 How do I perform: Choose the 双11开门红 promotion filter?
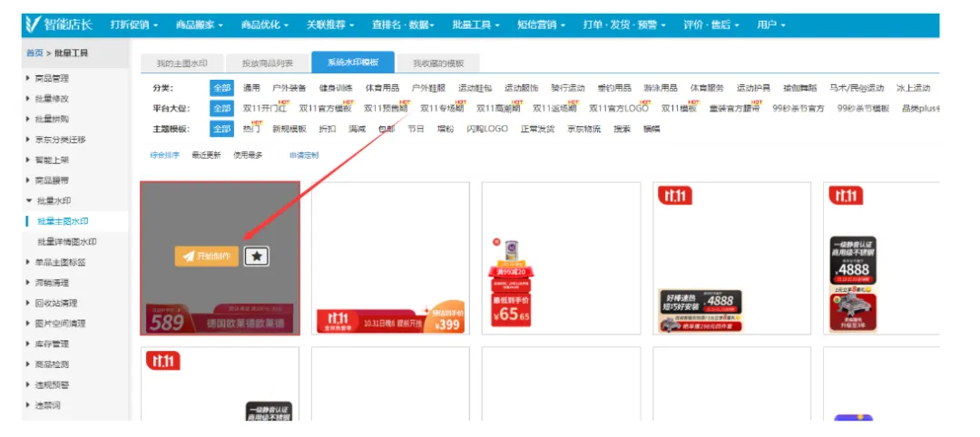click(x=265, y=109)
